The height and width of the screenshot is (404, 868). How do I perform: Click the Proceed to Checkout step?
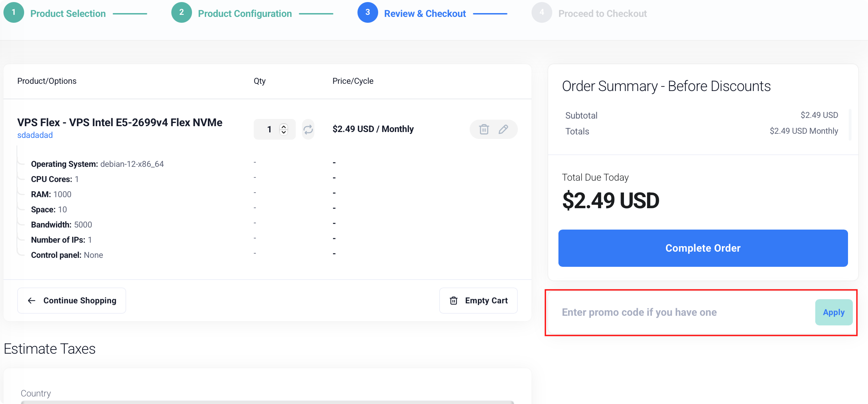click(602, 13)
